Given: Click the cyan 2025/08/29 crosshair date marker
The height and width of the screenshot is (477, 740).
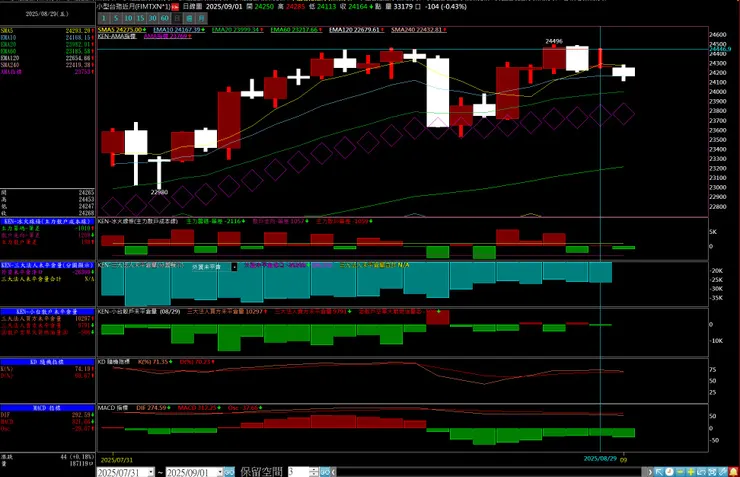Looking at the screenshot, I should (600, 459).
